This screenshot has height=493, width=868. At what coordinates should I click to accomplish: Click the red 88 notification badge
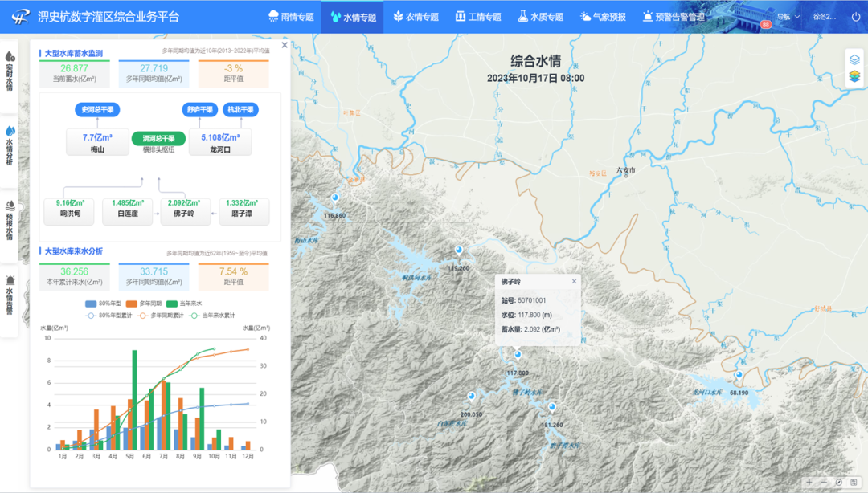click(766, 24)
